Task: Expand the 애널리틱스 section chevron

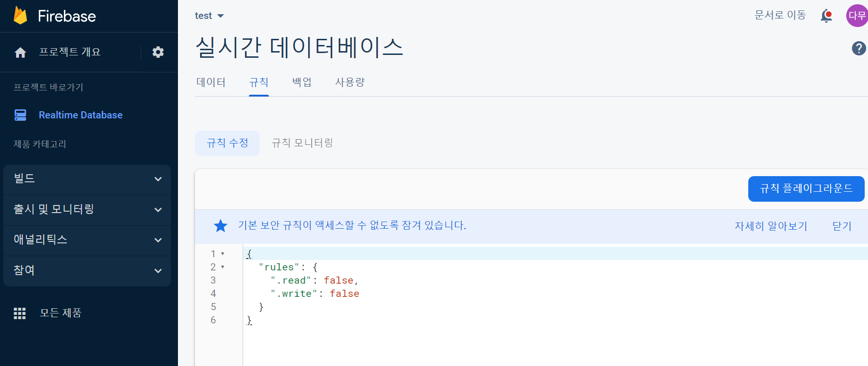Action: coord(158,240)
